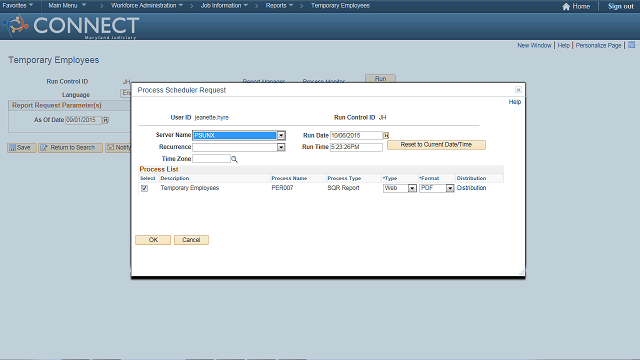The width and height of the screenshot is (640, 360).
Task: Open the Run Date calendar picker
Action: (386, 135)
